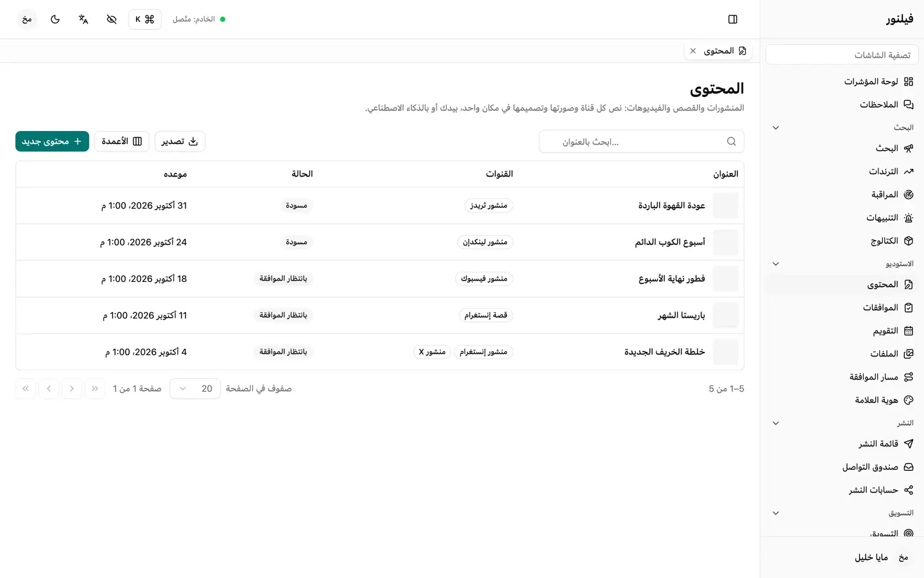Toggle the crossed-eye visibility icon
924x578 pixels.
coord(112,19)
